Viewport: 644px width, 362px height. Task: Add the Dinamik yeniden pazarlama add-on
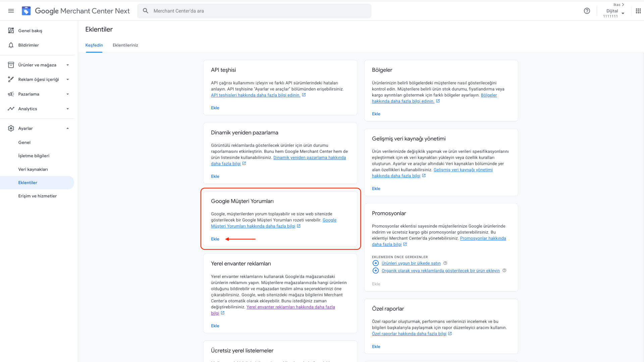[x=215, y=176]
